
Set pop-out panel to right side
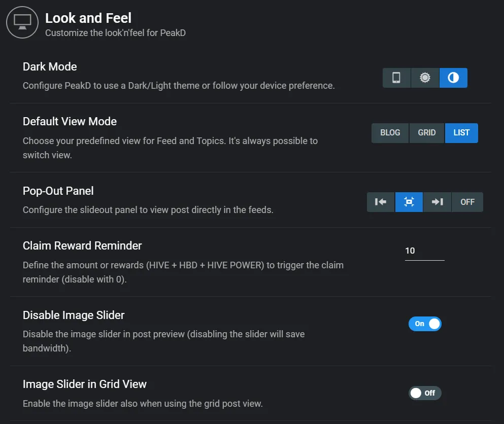tap(437, 202)
